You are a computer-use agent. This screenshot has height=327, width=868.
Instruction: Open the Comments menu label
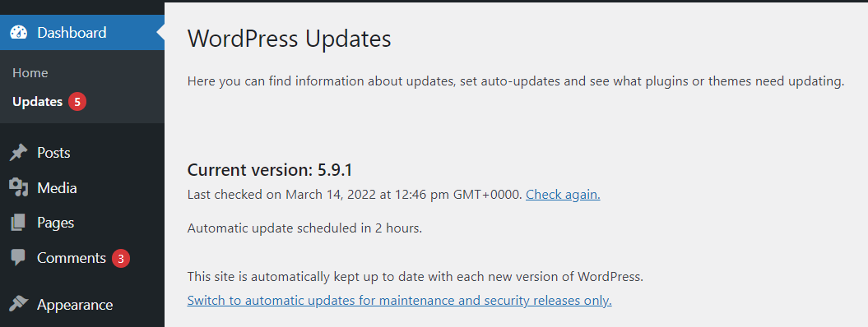[x=72, y=258]
